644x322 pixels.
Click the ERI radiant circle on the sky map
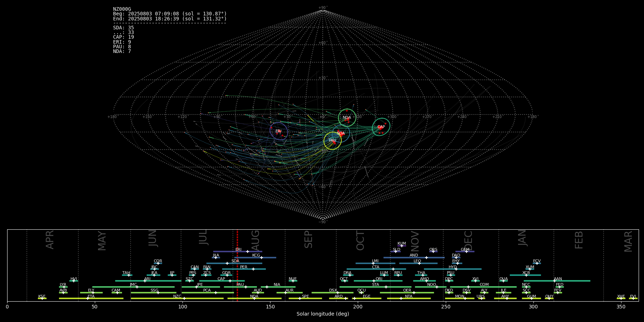coord(279,131)
